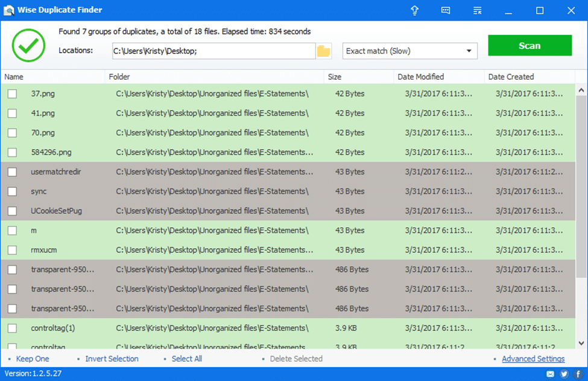Tick the checkbox next to usermatchredir
Image resolution: width=588 pixels, height=381 pixels.
point(12,172)
